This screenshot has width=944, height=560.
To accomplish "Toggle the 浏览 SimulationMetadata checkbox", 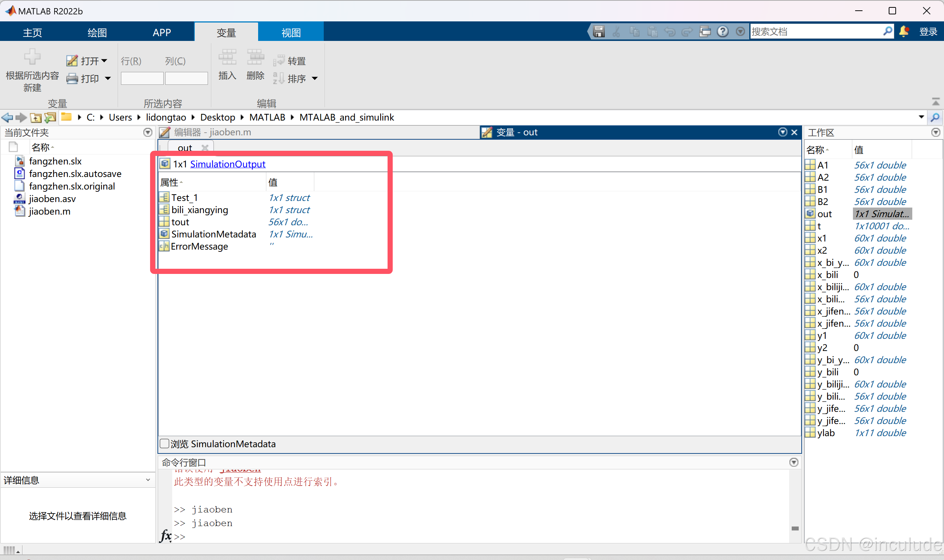I will [164, 444].
